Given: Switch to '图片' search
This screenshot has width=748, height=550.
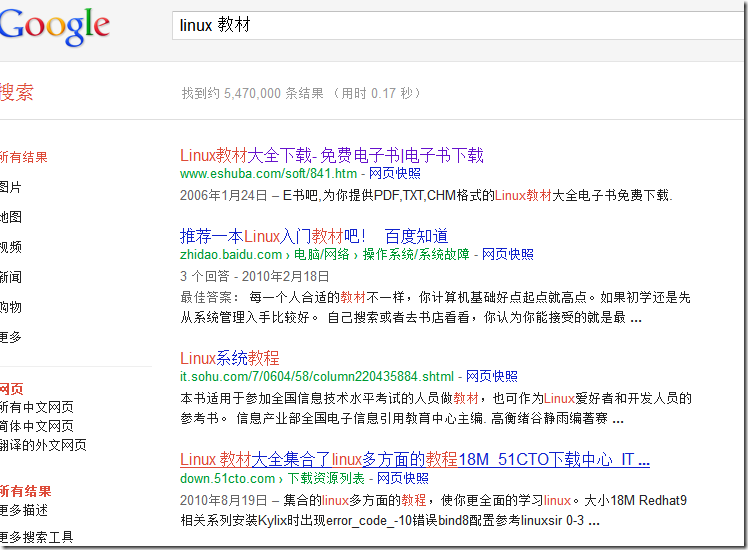Looking at the screenshot, I should point(11,187).
